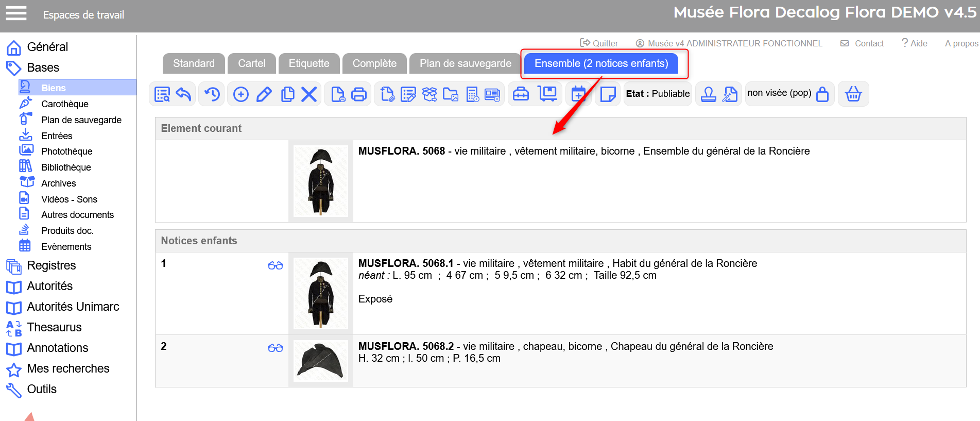View child notice 1 with glasses icon
This screenshot has width=980, height=421.
tap(276, 265)
